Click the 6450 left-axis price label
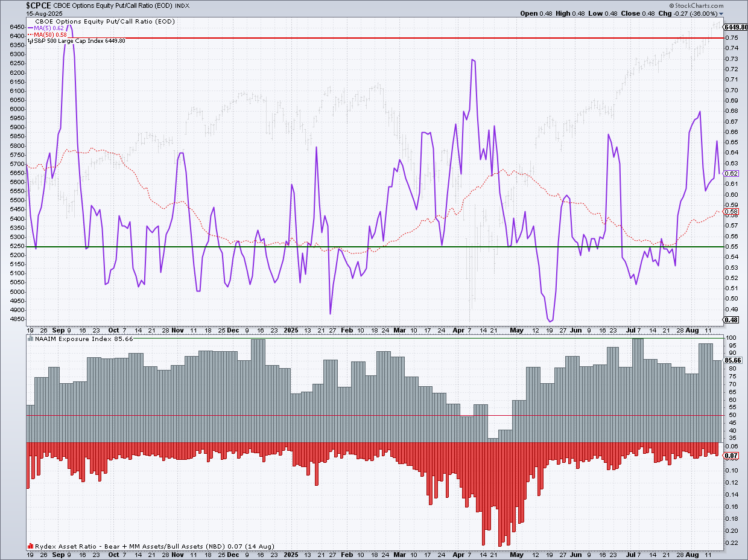This screenshot has height=560, width=748. point(16,27)
